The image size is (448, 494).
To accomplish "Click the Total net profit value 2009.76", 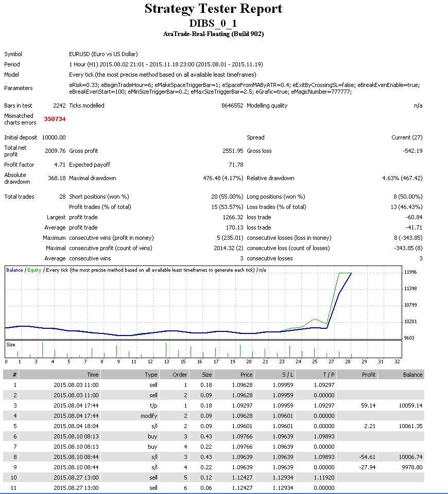I will 55,151.
